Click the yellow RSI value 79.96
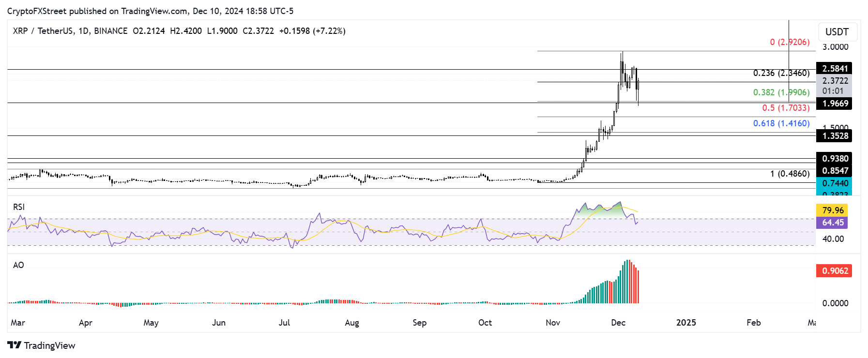 [833, 210]
